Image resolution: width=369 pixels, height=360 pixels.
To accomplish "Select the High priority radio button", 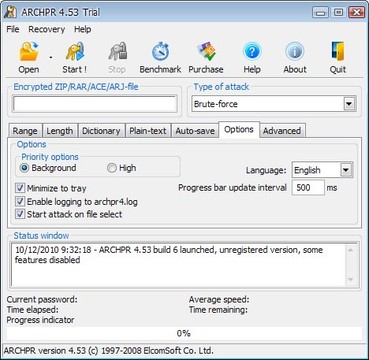I will tap(111, 168).
